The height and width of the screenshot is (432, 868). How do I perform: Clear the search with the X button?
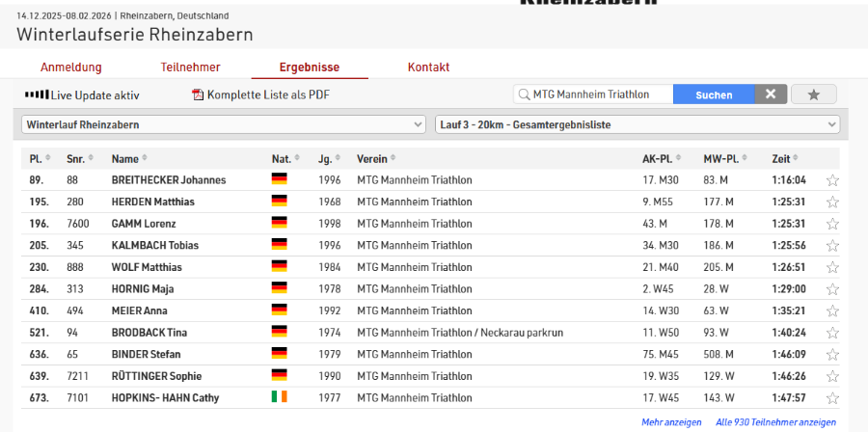pos(770,94)
